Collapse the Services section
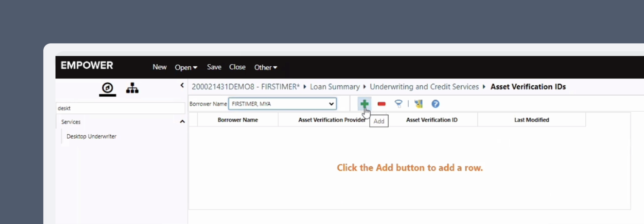 182,122
